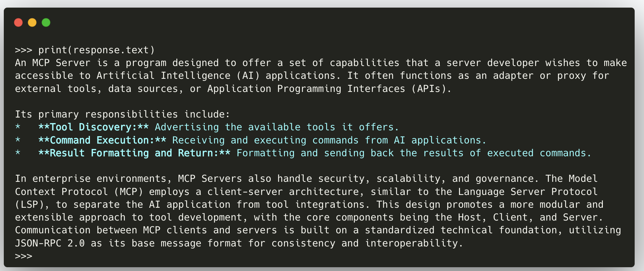Image resolution: width=644 pixels, height=271 pixels.
Task: Click the bold text **Command Execution:**
Action: point(102,140)
